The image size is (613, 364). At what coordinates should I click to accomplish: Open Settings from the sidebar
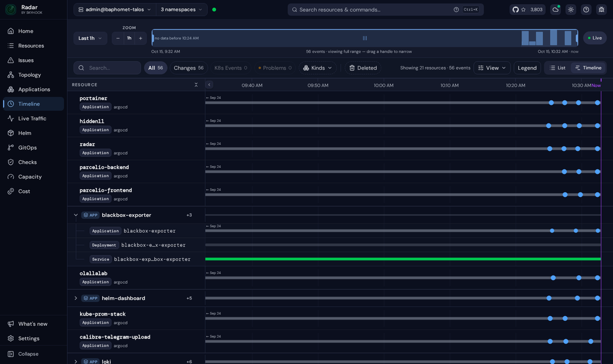coord(34,338)
